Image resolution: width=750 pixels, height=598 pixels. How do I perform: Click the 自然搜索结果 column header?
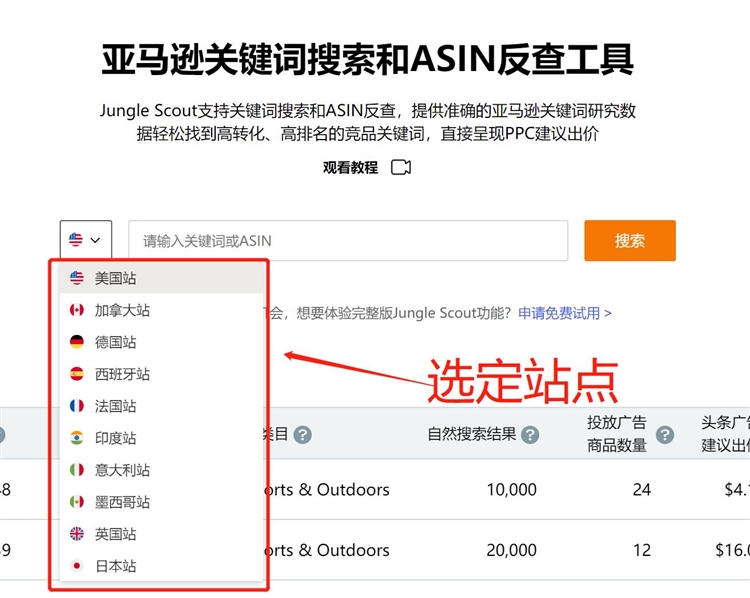pyautogui.click(x=472, y=434)
